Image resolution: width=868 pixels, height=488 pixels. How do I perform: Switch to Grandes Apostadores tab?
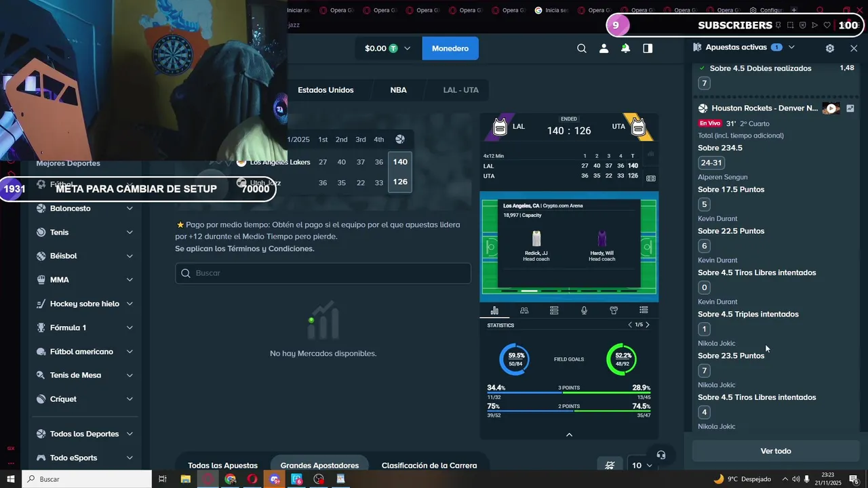click(319, 465)
